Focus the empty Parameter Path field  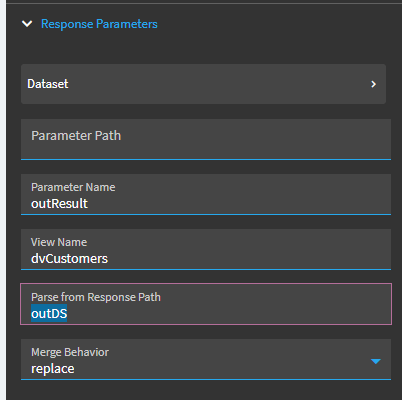coord(206,139)
